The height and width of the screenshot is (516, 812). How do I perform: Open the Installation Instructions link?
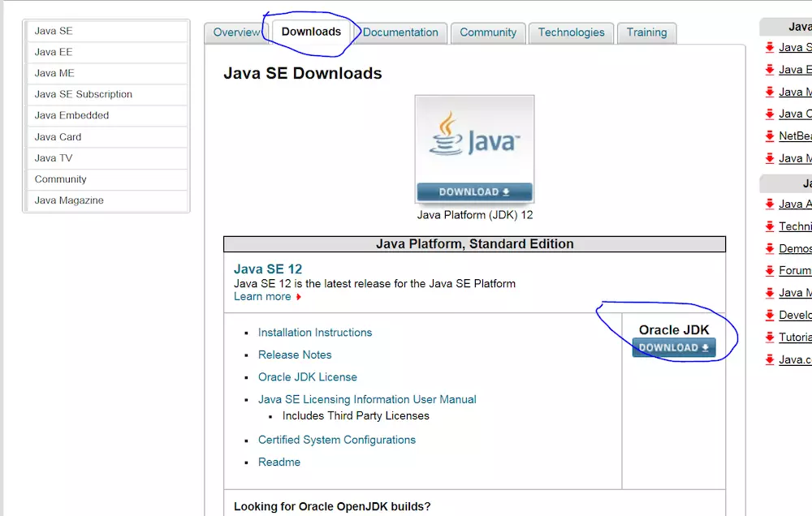click(315, 333)
